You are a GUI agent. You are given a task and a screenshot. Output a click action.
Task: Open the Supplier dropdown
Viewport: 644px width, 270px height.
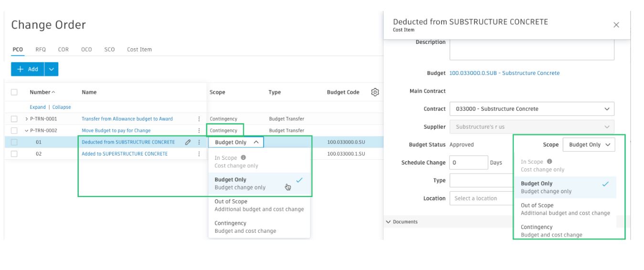click(x=532, y=127)
